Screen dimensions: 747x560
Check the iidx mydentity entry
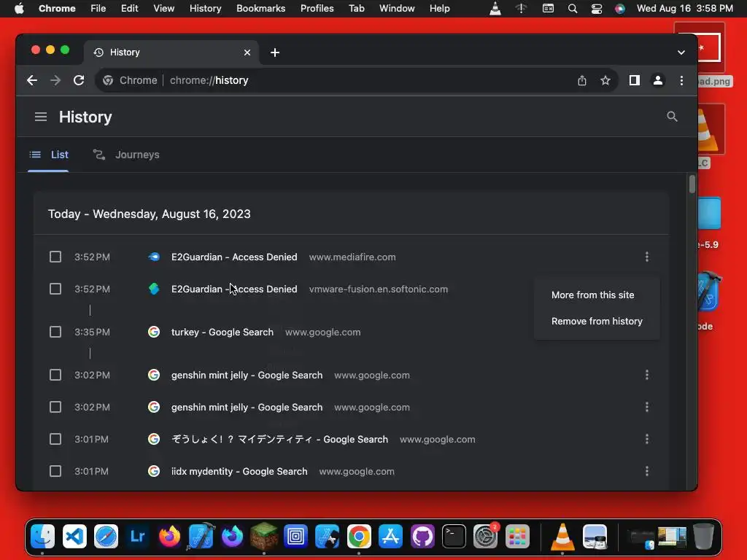coord(55,472)
